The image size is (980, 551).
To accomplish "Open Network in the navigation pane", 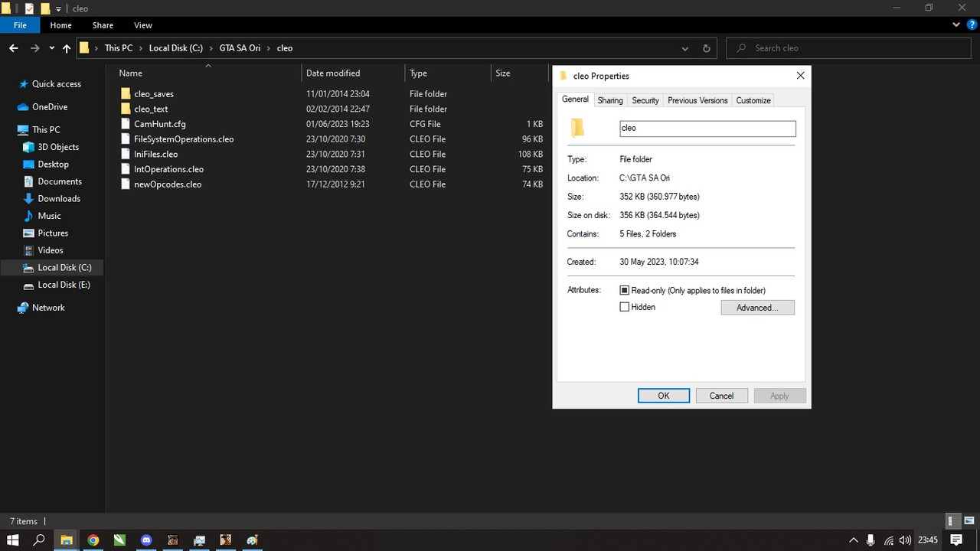I will (48, 308).
